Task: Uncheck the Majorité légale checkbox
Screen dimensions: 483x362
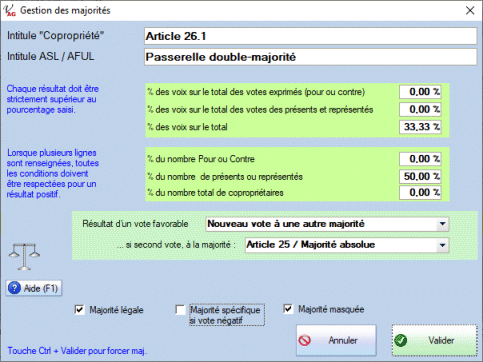Action: [x=79, y=310]
